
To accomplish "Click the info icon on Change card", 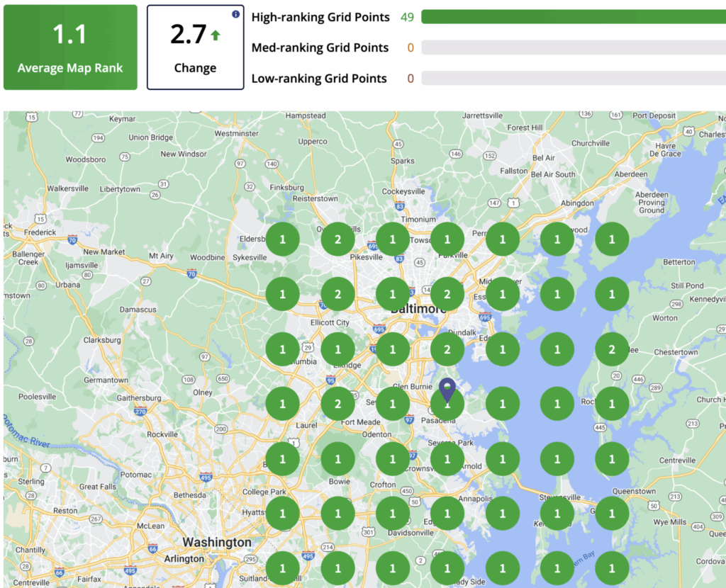I will click(x=235, y=14).
